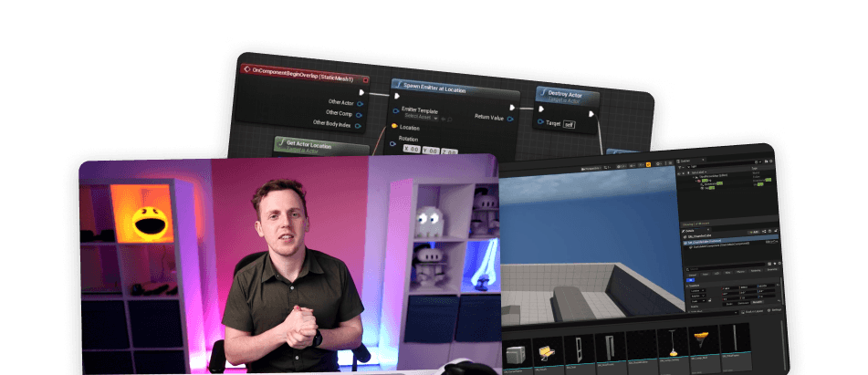Click the Emitter Template input pin
The height and width of the screenshot is (375, 868).
[x=395, y=110]
